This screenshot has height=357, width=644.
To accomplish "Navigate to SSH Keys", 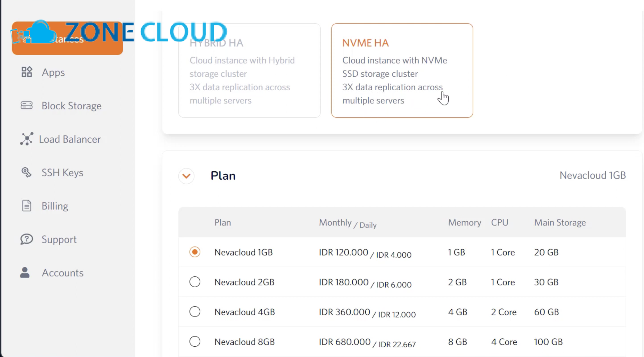I will click(62, 173).
